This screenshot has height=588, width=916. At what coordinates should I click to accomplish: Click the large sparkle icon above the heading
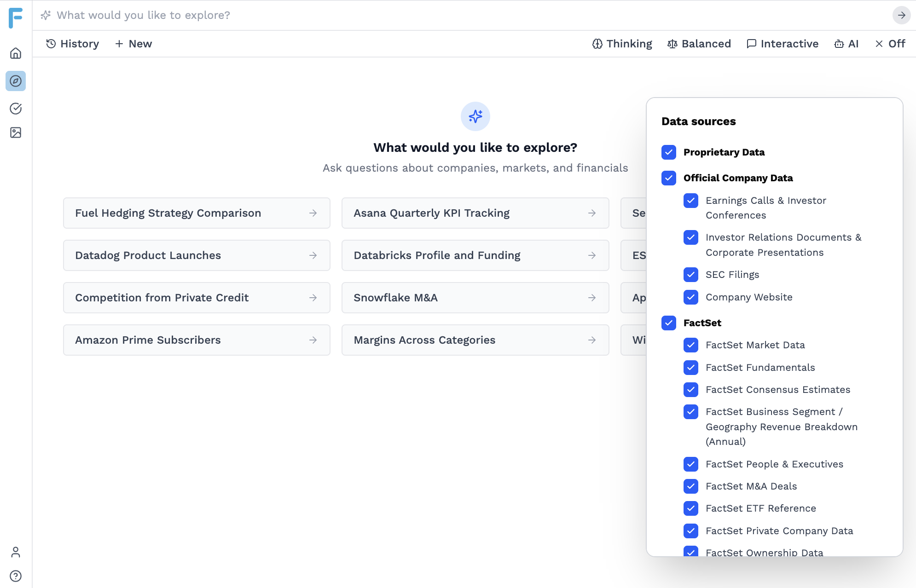click(475, 116)
